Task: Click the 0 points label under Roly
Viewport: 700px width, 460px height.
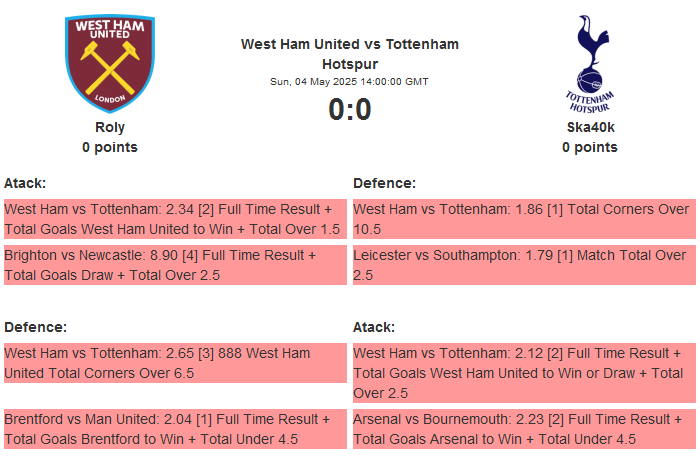Action: pyautogui.click(x=110, y=147)
